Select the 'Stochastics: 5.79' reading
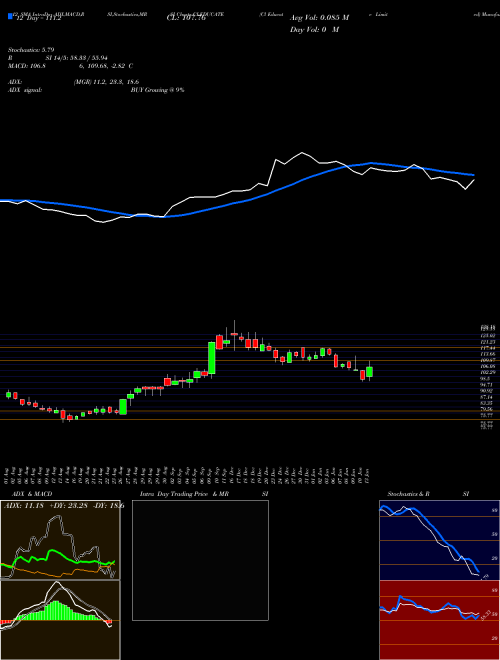 [x=31, y=50]
